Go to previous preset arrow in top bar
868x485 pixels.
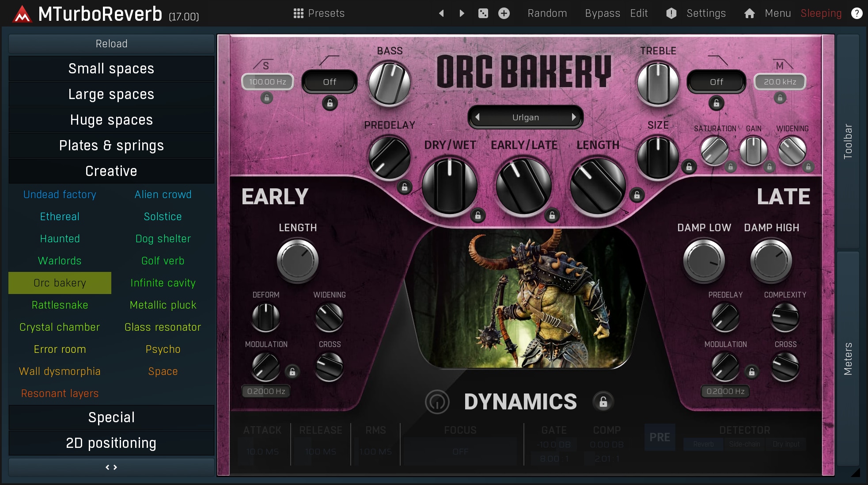pos(441,13)
